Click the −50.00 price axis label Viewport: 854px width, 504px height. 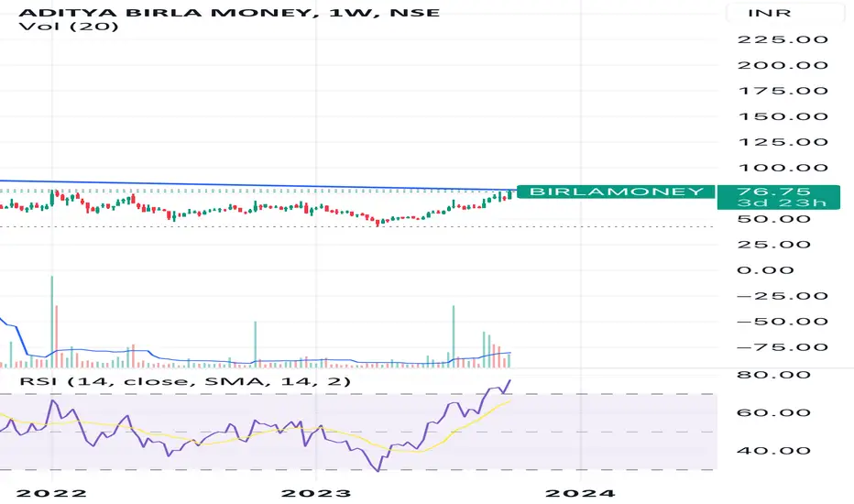(x=783, y=321)
